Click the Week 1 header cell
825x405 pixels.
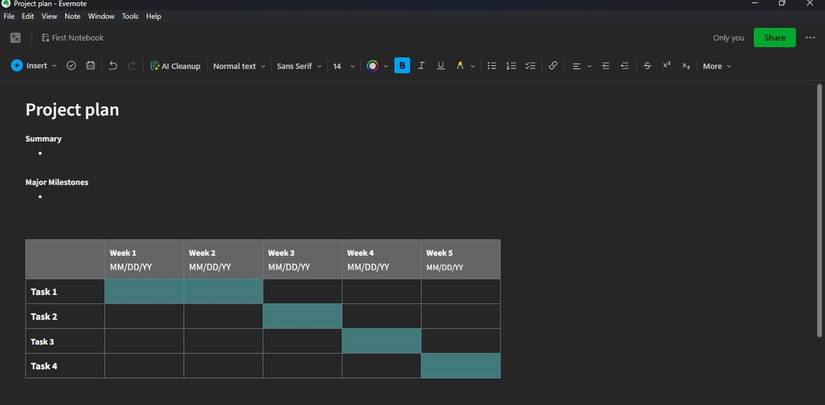[x=144, y=259]
